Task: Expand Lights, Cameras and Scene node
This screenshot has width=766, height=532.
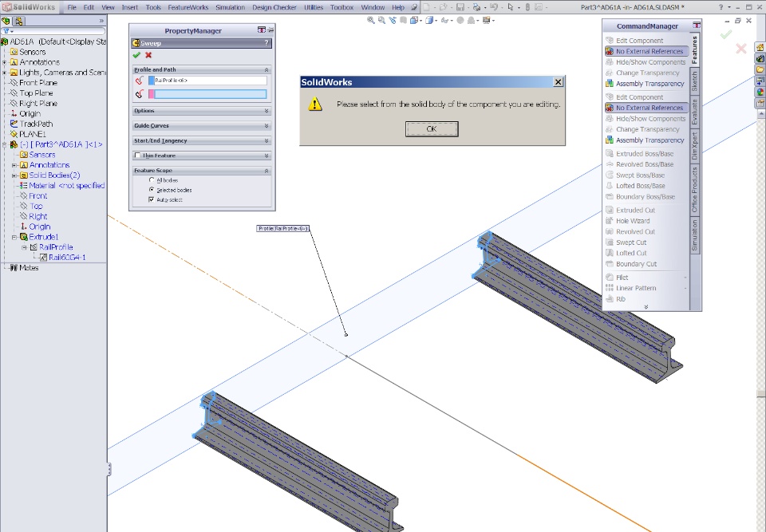Action: pos(5,73)
